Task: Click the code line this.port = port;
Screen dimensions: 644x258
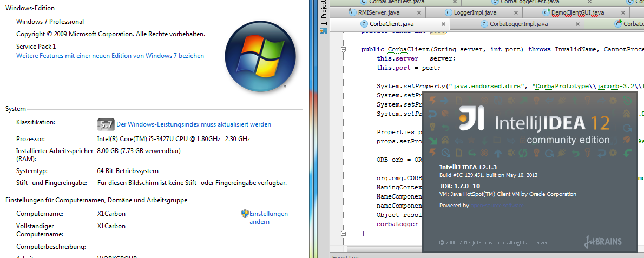Action: [x=409, y=68]
